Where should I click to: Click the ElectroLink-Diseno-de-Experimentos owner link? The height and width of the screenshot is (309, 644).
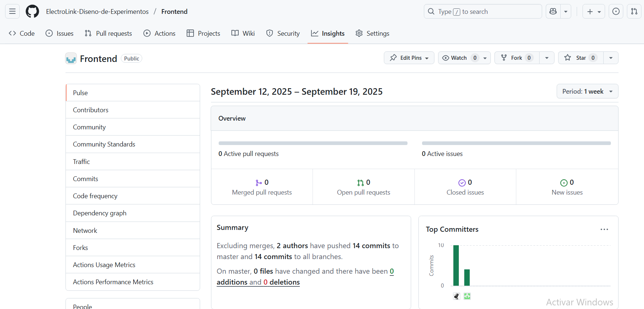[97, 11]
